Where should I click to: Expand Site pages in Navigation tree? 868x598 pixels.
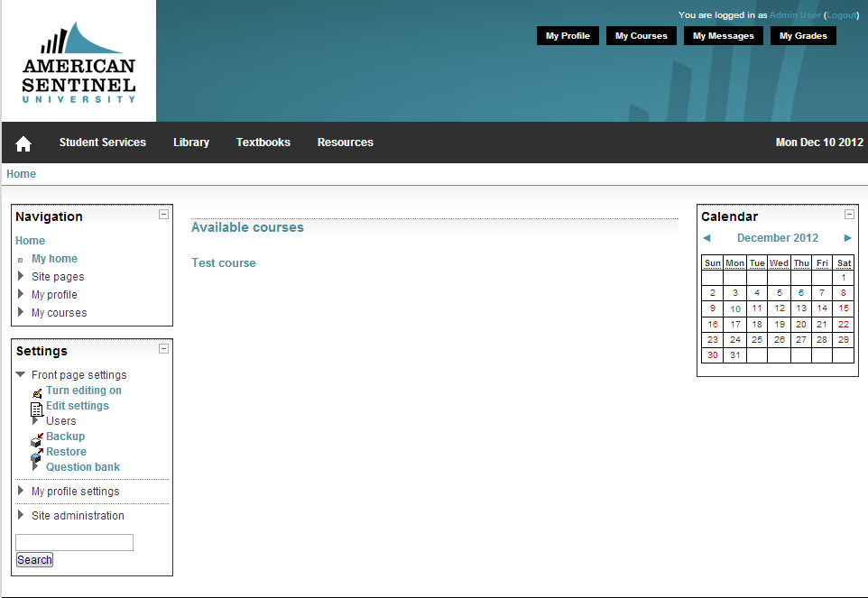pos(21,277)
